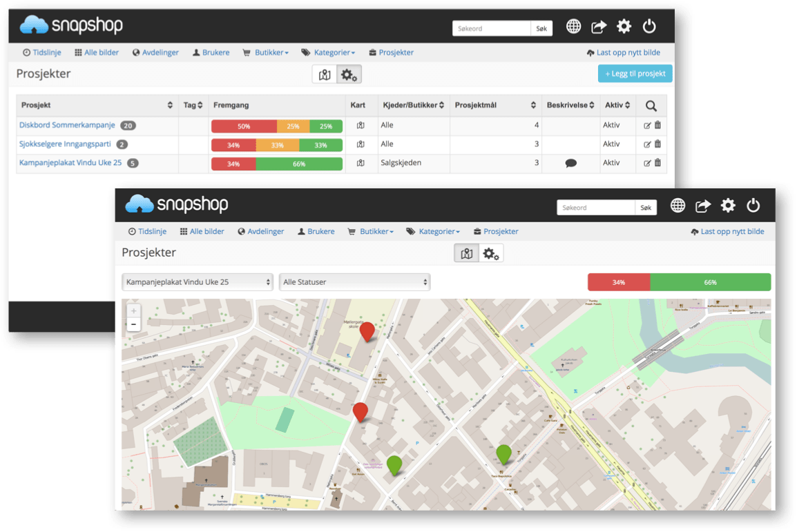Switch to map view in back window
Screen dimensions: 797x532
[325, 75]
